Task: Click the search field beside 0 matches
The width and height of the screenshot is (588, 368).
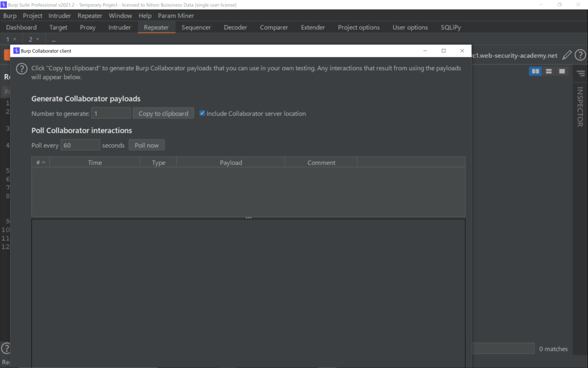Action: click(503, 348)
